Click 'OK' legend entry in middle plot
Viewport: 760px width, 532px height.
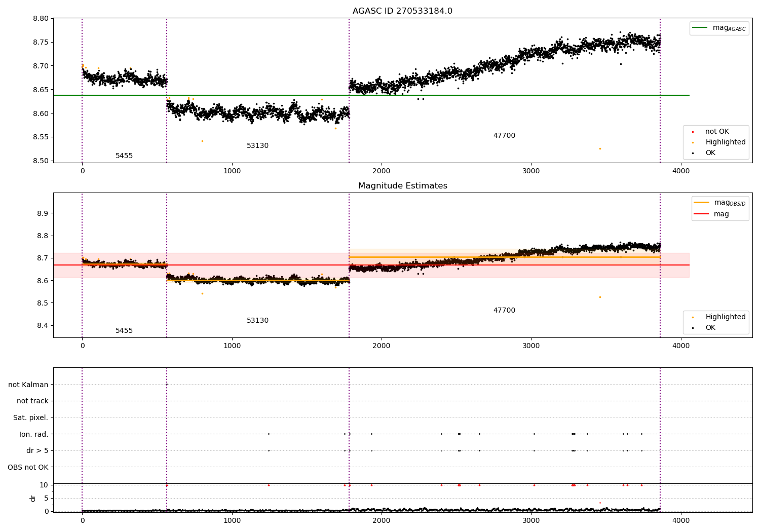[704, 328]
